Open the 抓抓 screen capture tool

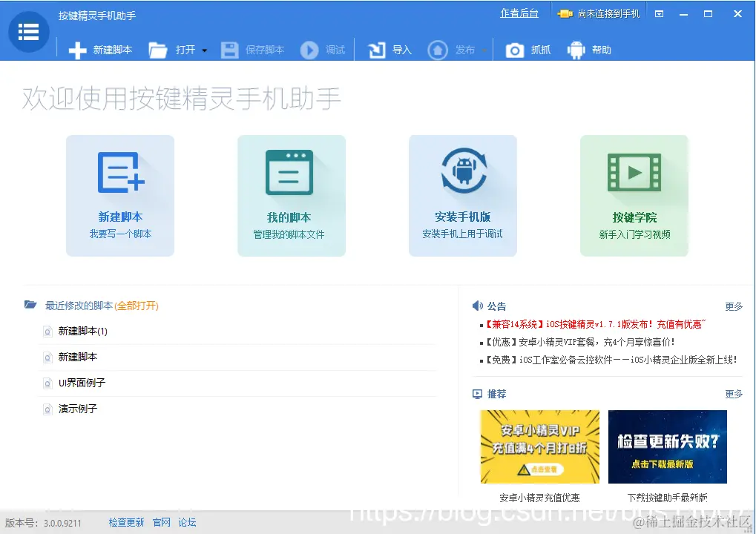coord(516,50)
